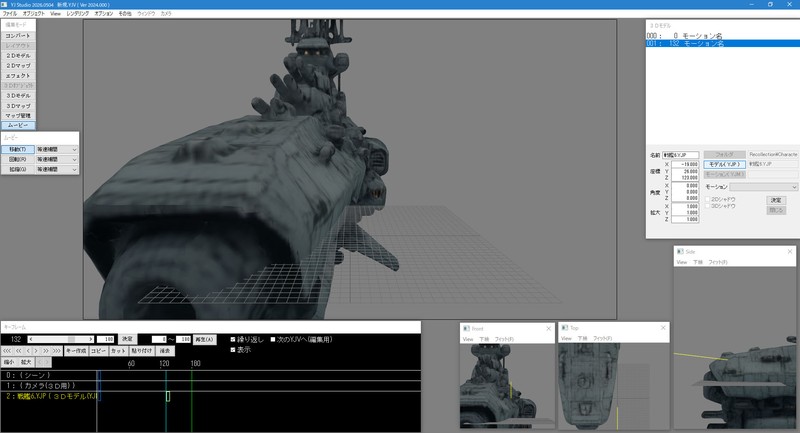
Task: Switch to エフェクト edit mode
Action: [x=18, y=75]
